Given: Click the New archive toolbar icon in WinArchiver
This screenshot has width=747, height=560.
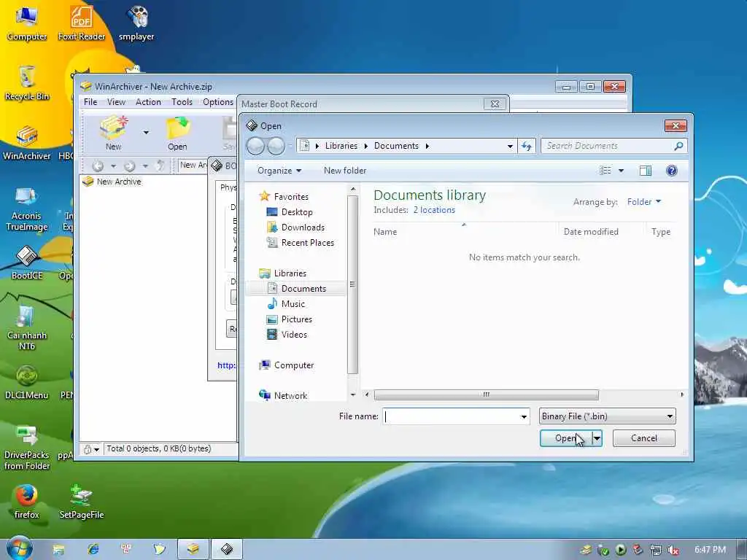Looking at the screenshot, I should (x=113, y=133).
